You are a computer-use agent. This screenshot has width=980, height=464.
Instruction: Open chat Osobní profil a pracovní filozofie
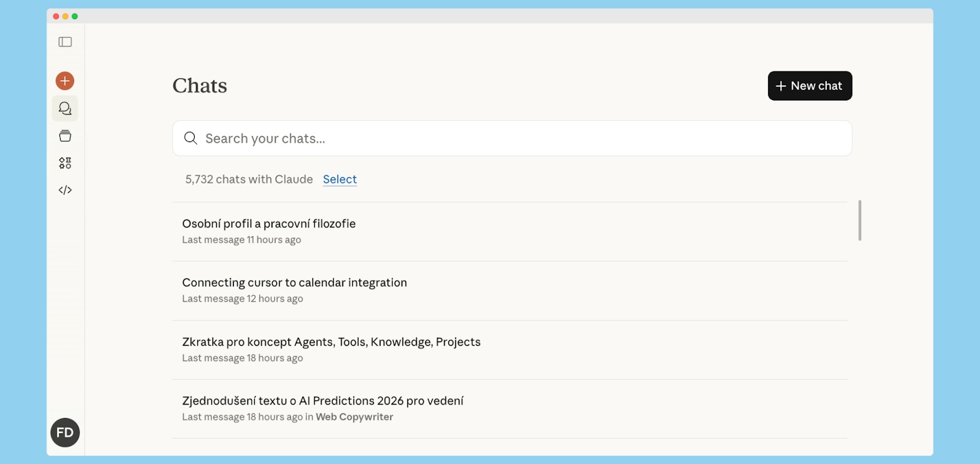[x=269, y=224]
